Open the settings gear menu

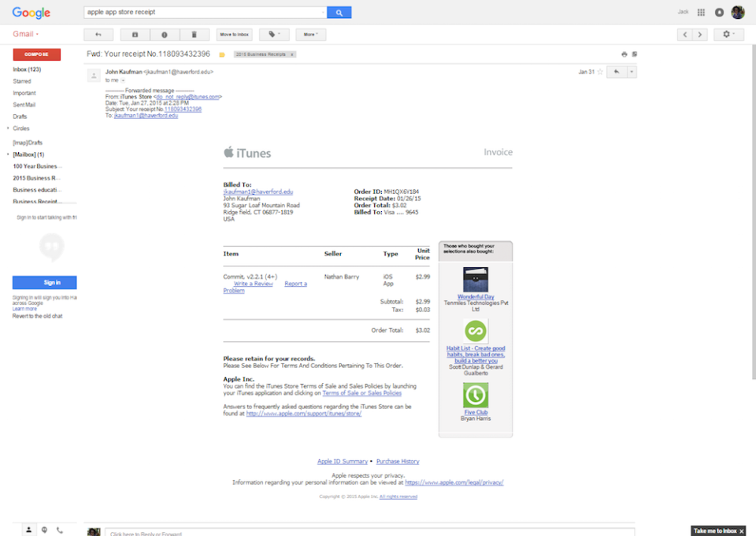[728, 35]
